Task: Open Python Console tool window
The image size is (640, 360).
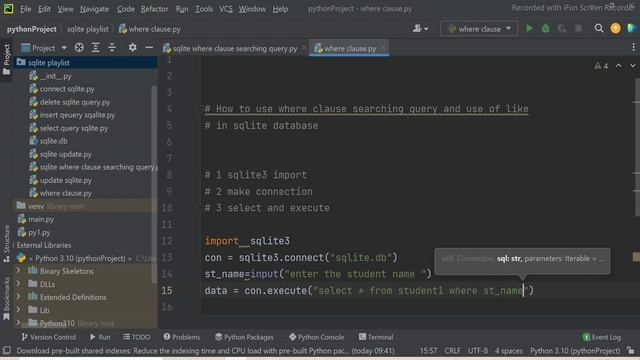Action: (316, 337)
